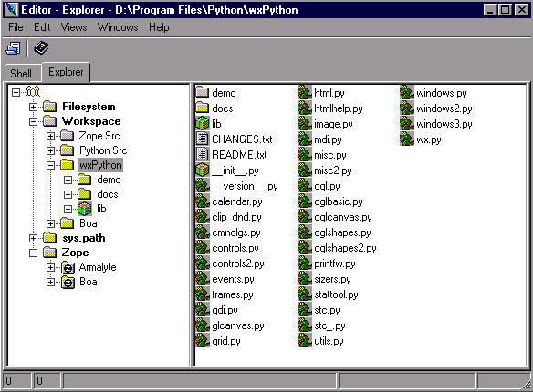
Task: Click the sys.path folder icon in tree
Action: [x=50, y=238]
